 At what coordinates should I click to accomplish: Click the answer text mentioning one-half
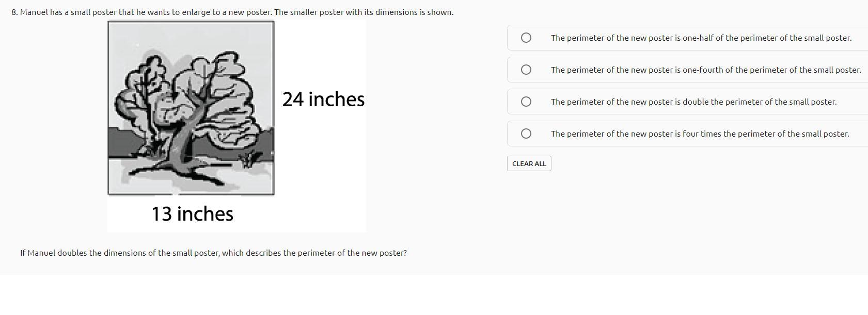pyautogui.click(x=701, y=38)
